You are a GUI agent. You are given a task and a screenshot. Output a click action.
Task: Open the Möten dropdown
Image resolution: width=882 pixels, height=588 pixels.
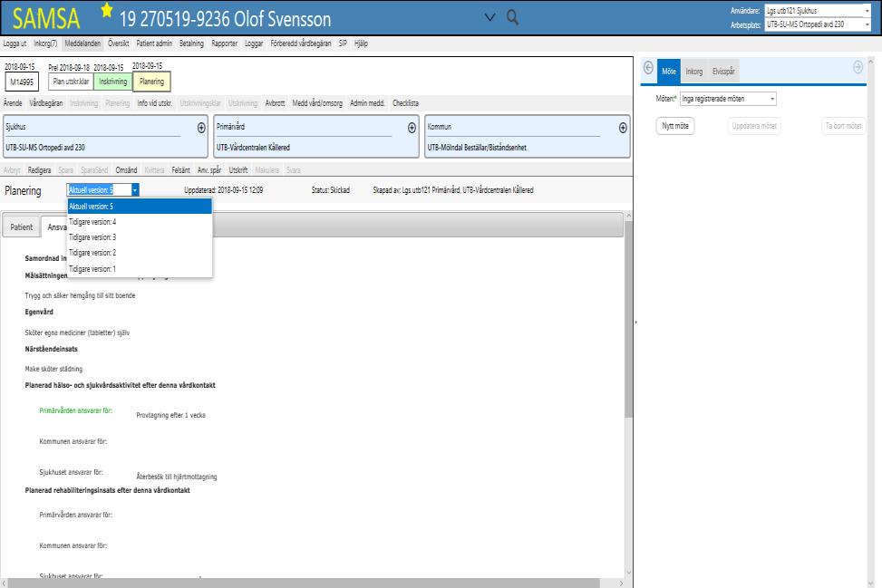728,99
